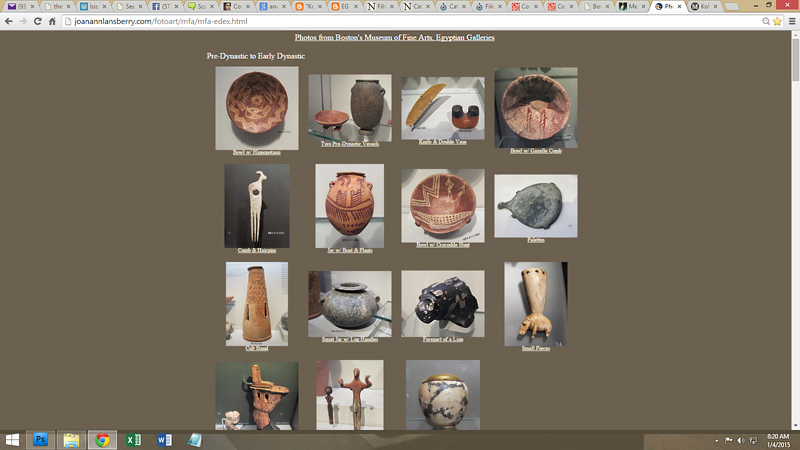Image resolution: width=800 pixels, height=450 pixels.
Task: Click the address bar URL field
Action: point(400,20)
